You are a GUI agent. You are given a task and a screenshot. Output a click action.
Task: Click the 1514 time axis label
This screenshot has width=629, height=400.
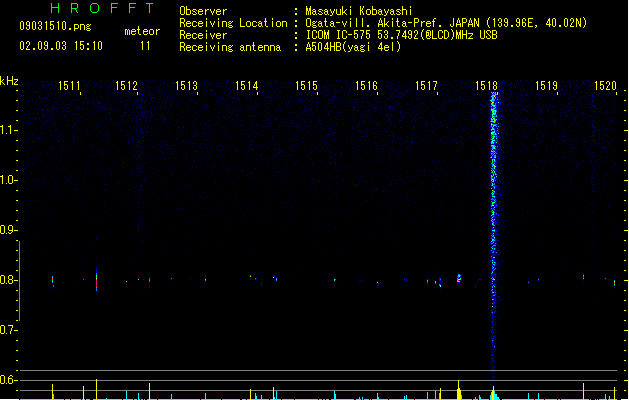tap(246, 85)
